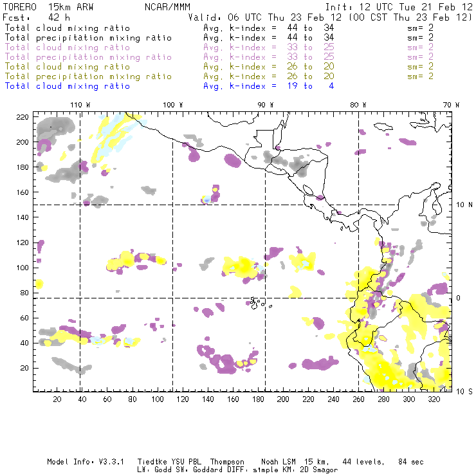This screenshot has width=476, height=476.
Task: Select the top black 'Avg. k-index = 44 to 34'
Action: coord(269,28)
